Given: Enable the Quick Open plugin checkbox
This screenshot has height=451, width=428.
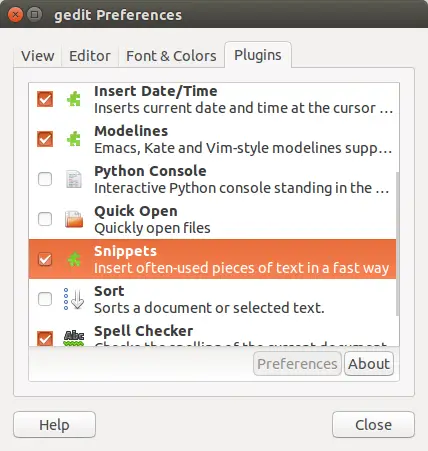Looking at the screenshot, I should click(45, 219).
